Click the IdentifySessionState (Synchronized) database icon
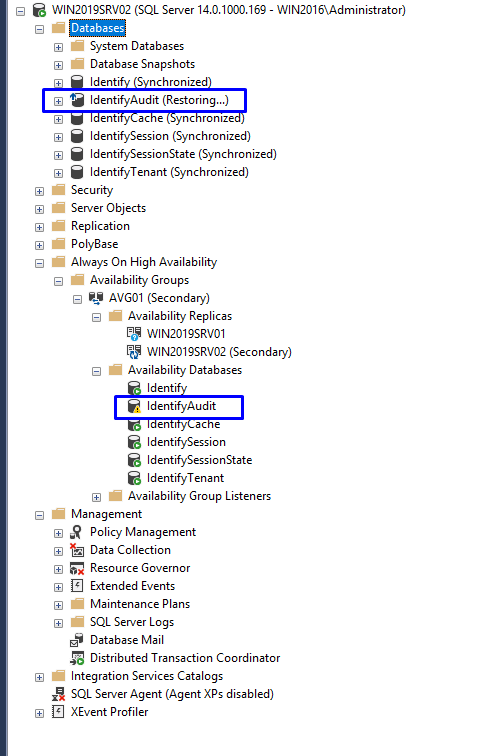503x756 pixels. [77, 154]
